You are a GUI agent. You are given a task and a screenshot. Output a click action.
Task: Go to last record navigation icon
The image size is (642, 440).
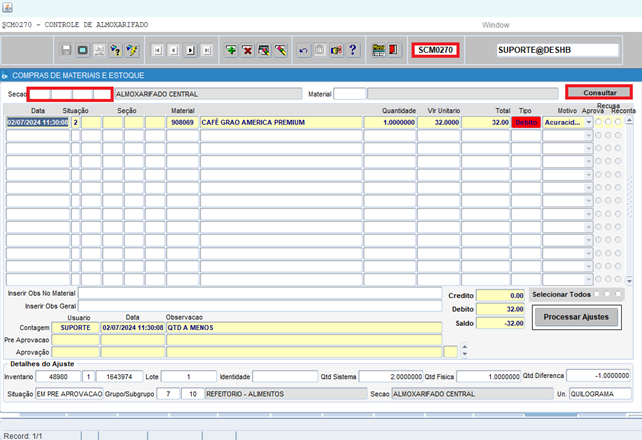click(x=207, y=50)
